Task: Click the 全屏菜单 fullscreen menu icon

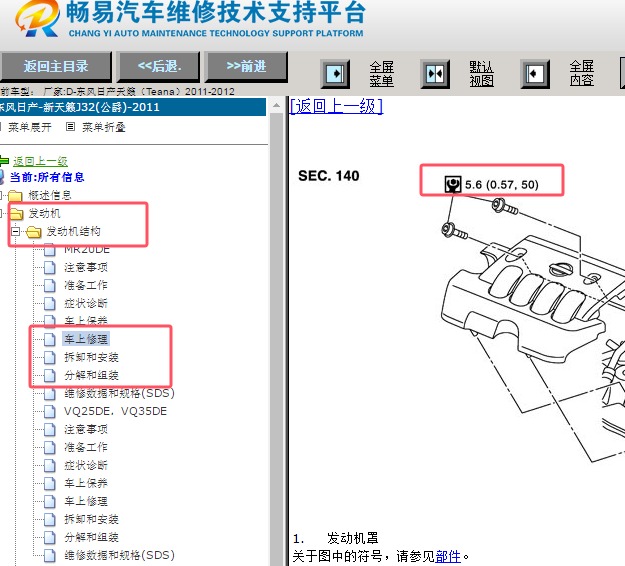Action: (335, 74)
